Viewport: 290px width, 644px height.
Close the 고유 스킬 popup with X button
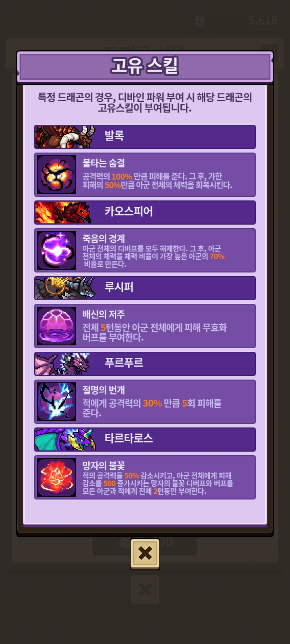145,554
